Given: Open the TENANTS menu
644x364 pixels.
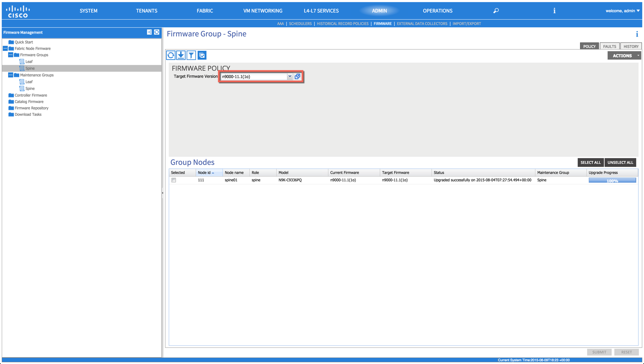Looking at the screenshot, I should tap(147, 11).
